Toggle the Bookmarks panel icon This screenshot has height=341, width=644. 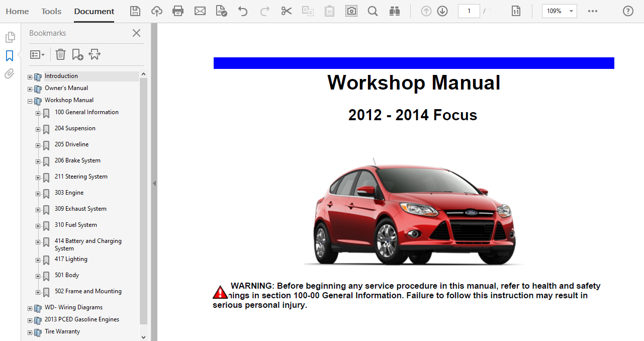9,56
